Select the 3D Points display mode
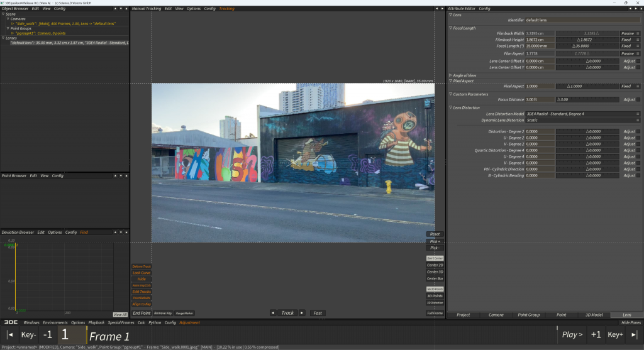 pyautogui.click(x=435, y=296)
